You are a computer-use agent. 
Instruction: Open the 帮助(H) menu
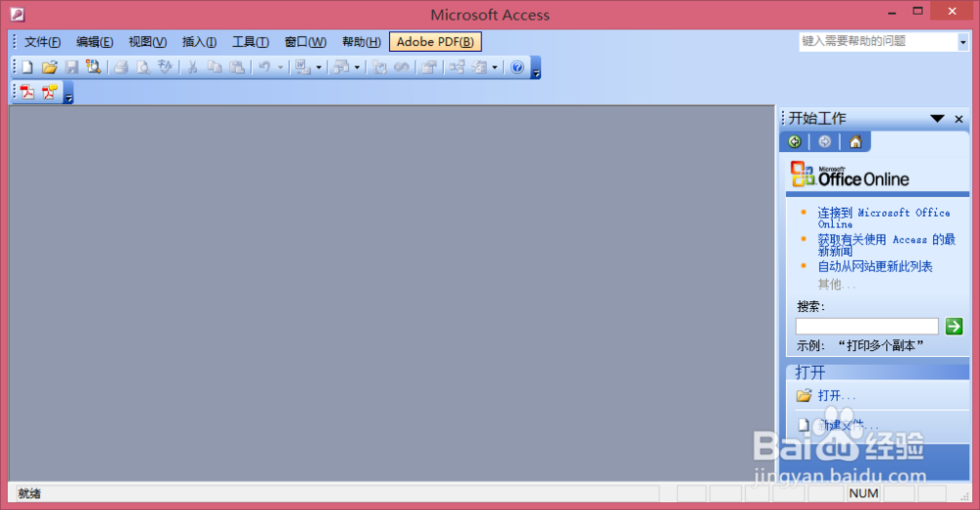pos(362,42)
